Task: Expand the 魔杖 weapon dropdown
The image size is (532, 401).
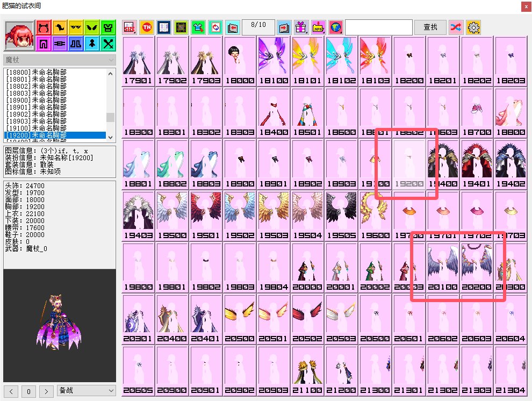Action: [60, 60]
